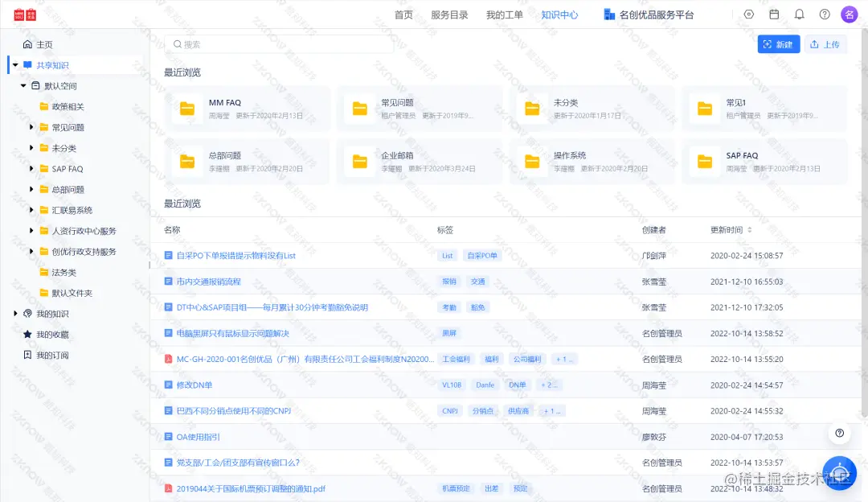Viewport: 868px width, 502px height.
Task: Open the calendar icon in top bar
Action: [774, 14]
